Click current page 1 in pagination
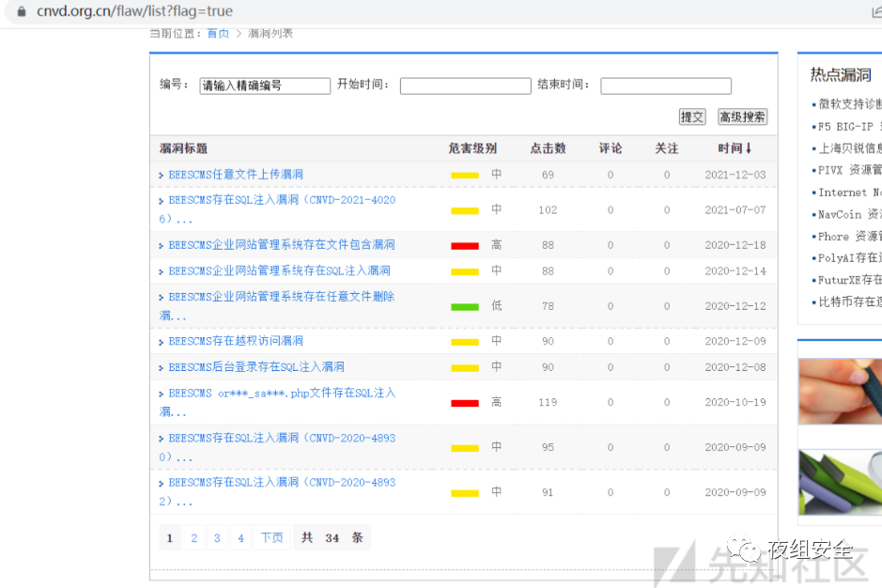The height and width of the screenshot is (588, 882). click(x=169, y=538)
